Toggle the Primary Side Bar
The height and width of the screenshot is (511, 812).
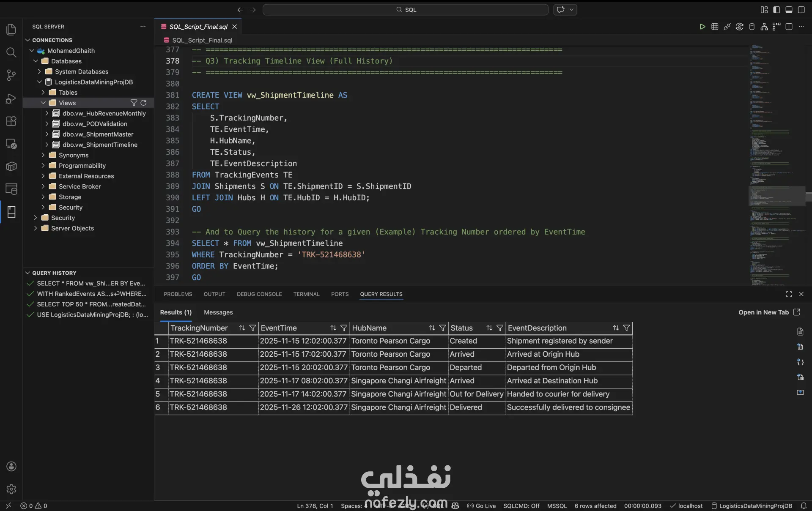point(776,10)
